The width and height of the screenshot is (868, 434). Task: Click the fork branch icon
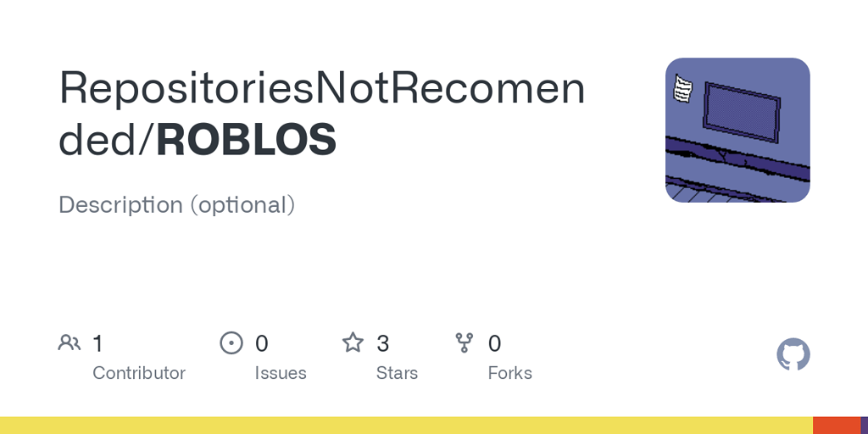[465, 343]
